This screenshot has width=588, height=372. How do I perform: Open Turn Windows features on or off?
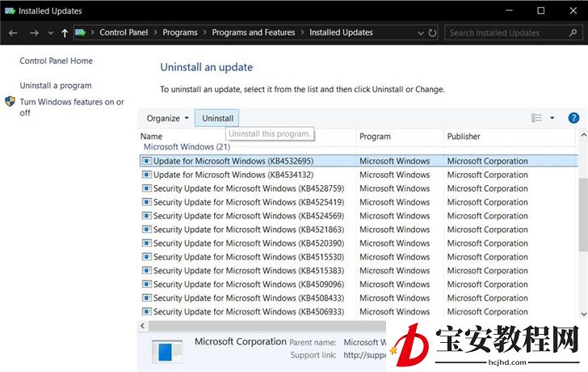(72, 108)
